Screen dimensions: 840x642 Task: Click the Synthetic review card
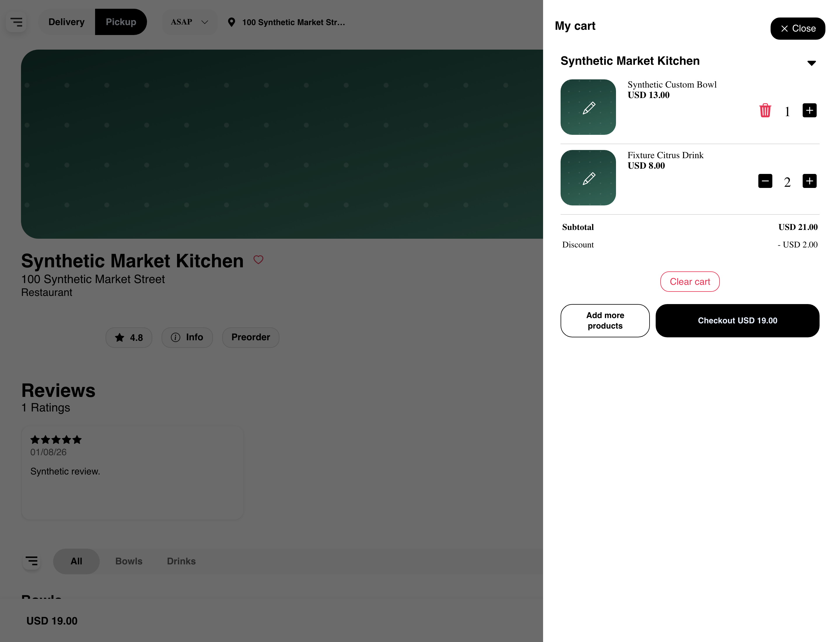[132, 473]
